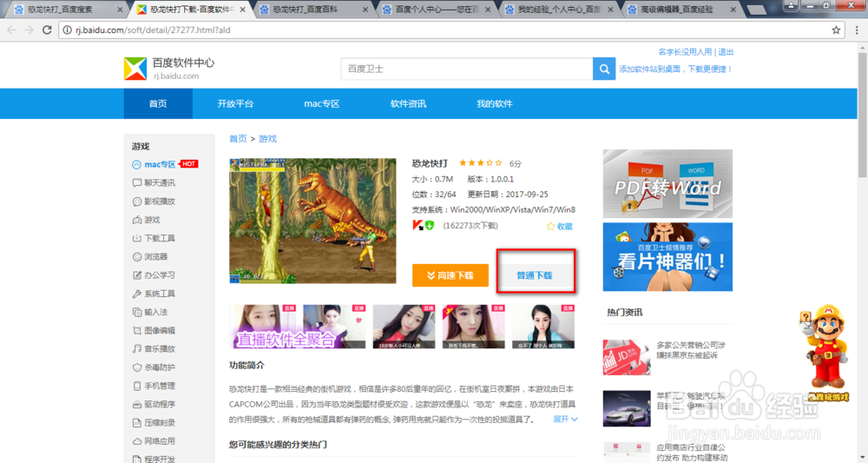Select 我的软件 in navigation bar
The image size is (868, 463).
(495, 103)
